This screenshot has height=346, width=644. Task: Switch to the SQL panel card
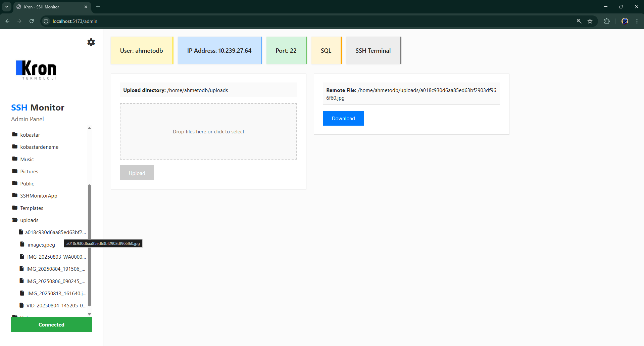[326, 50]
